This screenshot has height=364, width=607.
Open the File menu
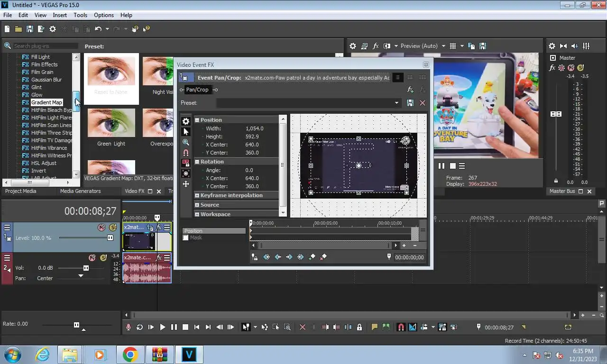pyautogui.click(x=8, y=15)
